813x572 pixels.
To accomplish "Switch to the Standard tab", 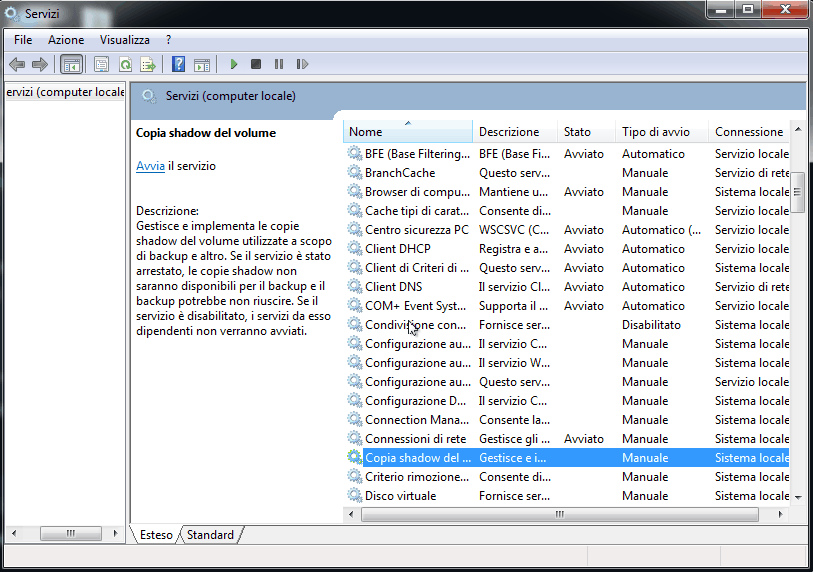I will pos(210,535).
